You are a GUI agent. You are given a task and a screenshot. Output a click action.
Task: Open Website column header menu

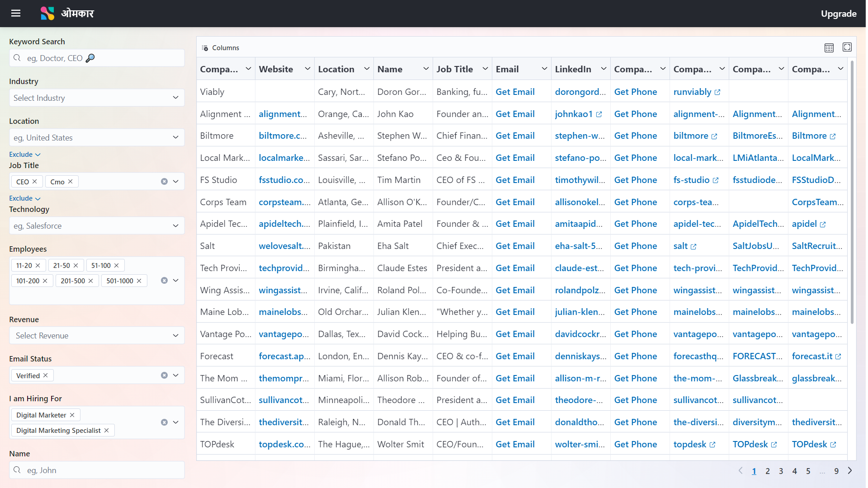click(307, 69)
